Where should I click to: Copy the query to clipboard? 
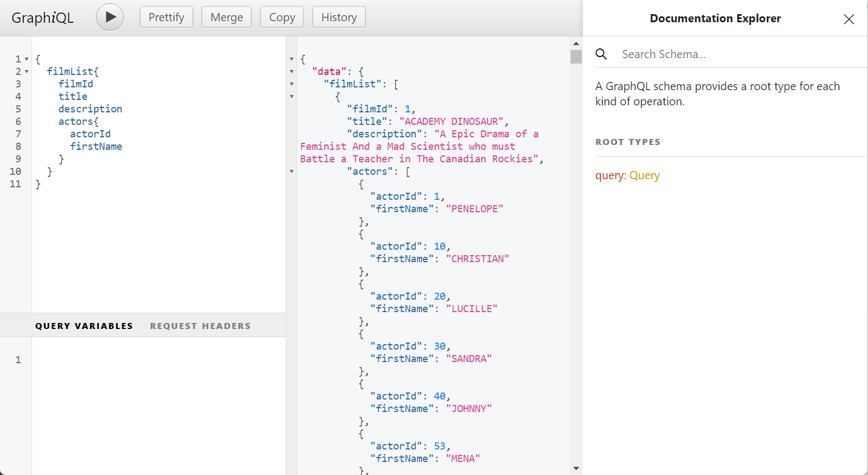pyautogui.click(x=282, y=17)
